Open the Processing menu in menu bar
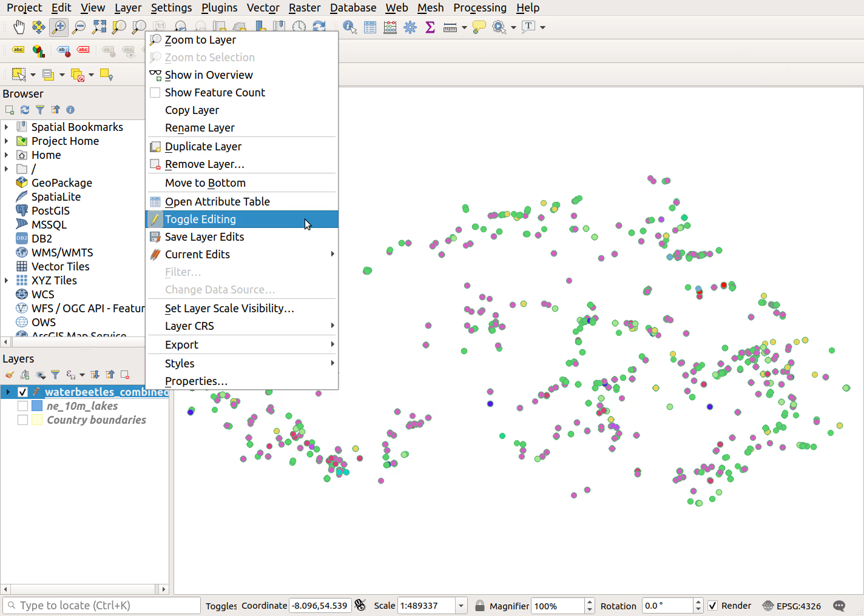 (x=480, y=8)
